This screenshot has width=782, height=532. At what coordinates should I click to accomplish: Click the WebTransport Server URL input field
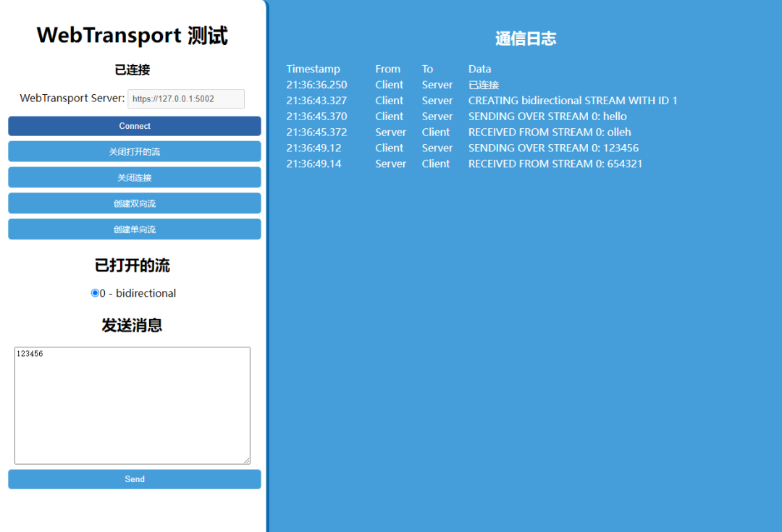pyautogui.click(x=186, y=98)
